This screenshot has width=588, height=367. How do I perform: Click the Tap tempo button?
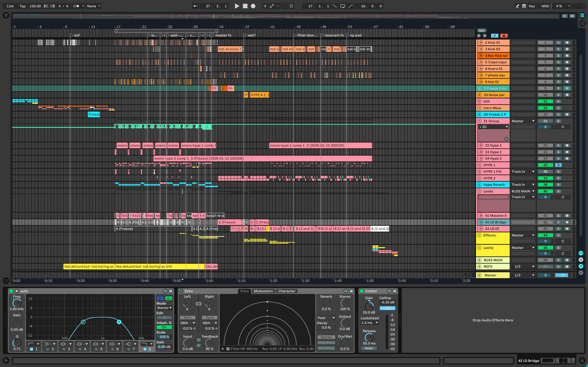(x=22, y=6)
